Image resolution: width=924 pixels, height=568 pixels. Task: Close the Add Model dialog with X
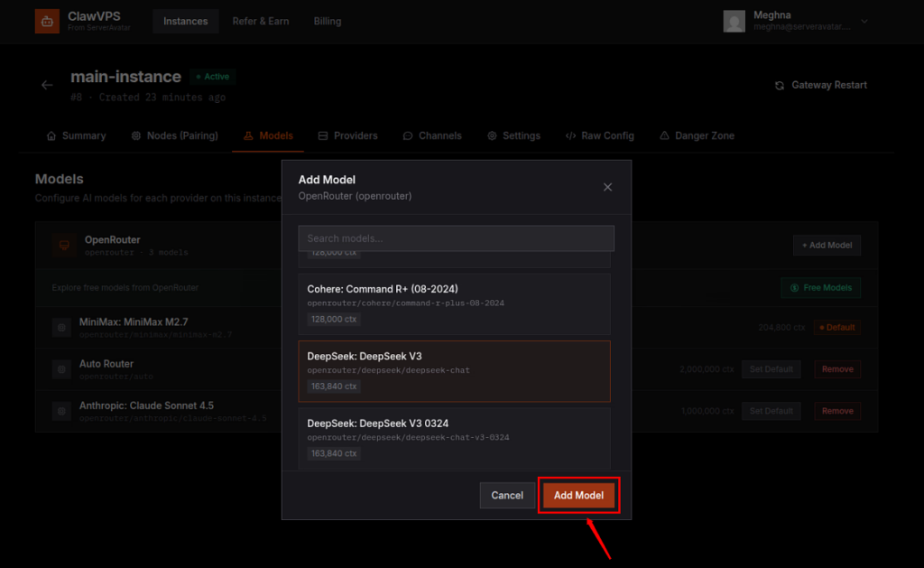607,188
